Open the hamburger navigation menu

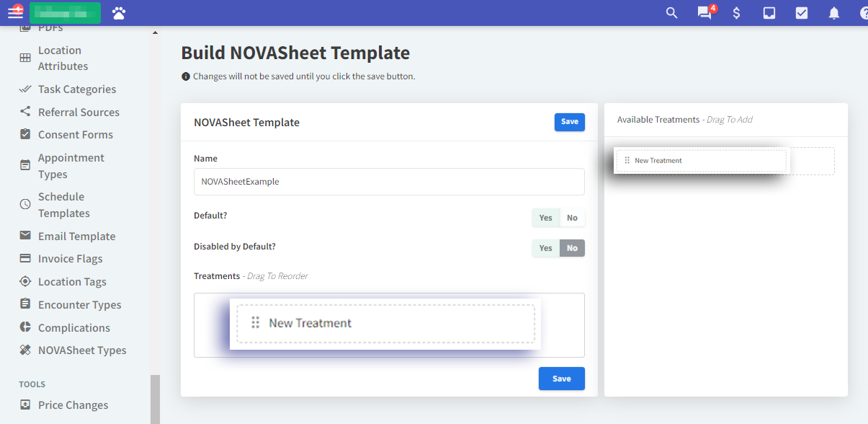tap(15, 12)
